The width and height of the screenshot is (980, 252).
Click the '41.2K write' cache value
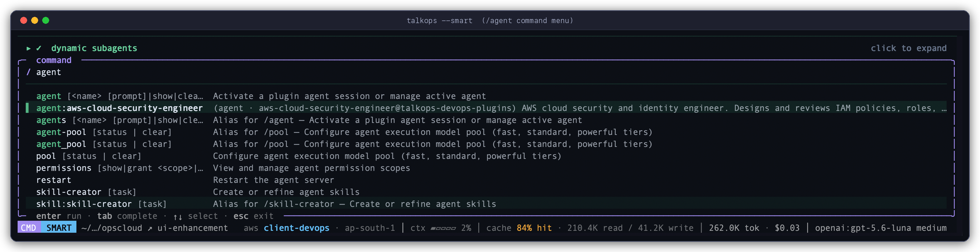coord(666,228)
